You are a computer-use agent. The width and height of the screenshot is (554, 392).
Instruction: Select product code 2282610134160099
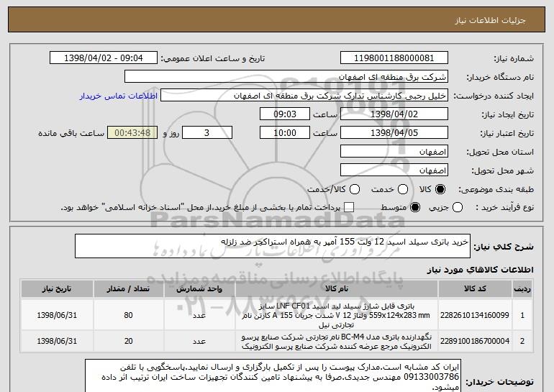pyautogui.click(x=475, y=315)
